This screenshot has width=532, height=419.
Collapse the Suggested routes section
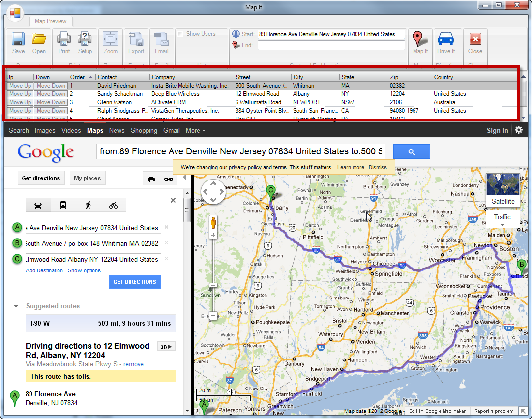16,306
